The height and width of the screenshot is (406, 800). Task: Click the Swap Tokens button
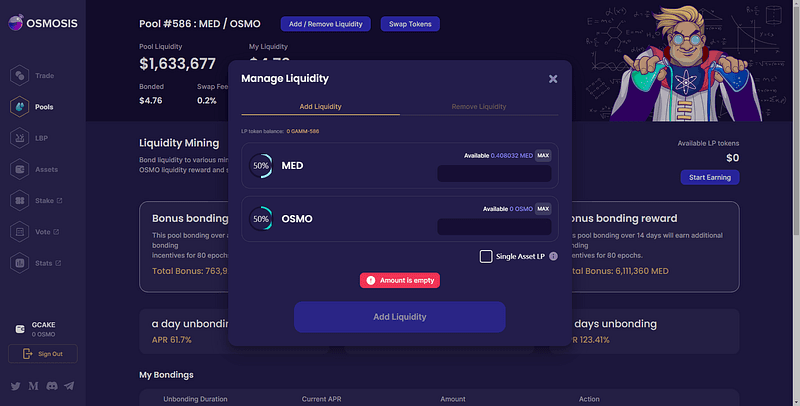pyautogui.click(x=410, y=24)
